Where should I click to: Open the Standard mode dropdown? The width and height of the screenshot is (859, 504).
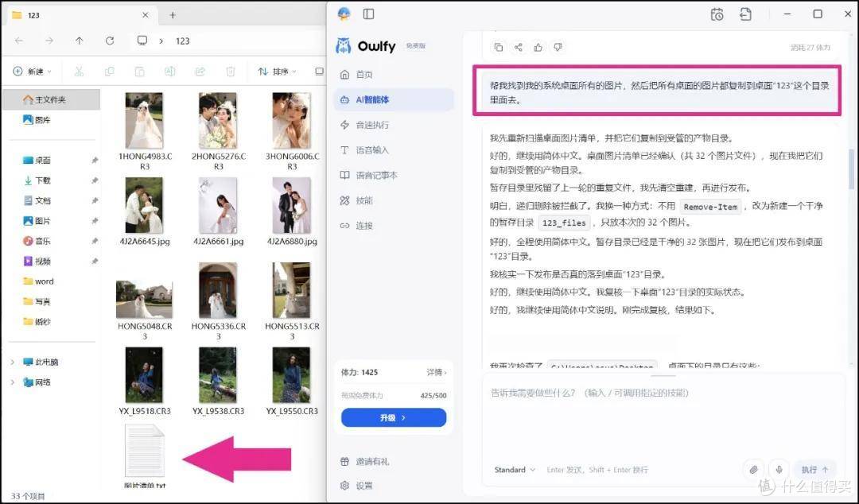point(515,470)
